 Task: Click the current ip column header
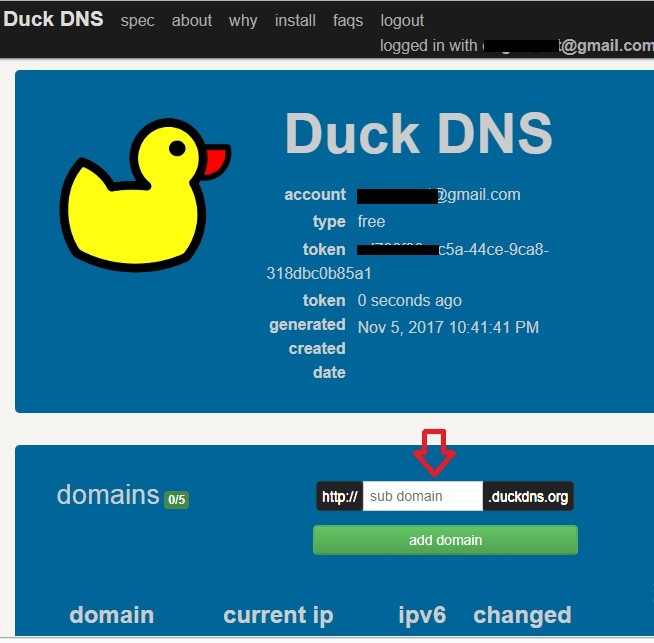click(279, 616)
